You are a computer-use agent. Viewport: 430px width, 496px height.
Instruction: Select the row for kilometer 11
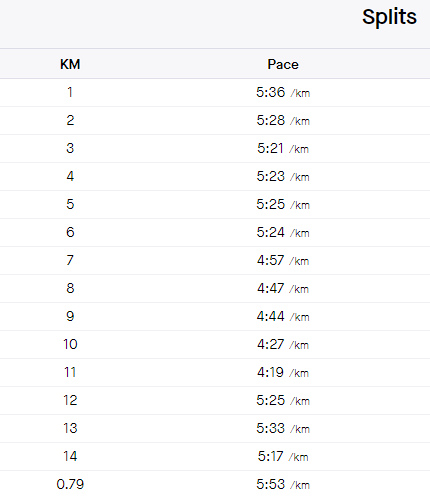coord(215,373)
